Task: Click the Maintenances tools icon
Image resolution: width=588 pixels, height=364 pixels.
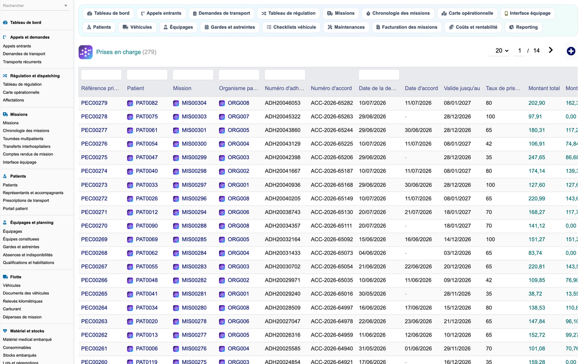Action: tap(330, 27)
